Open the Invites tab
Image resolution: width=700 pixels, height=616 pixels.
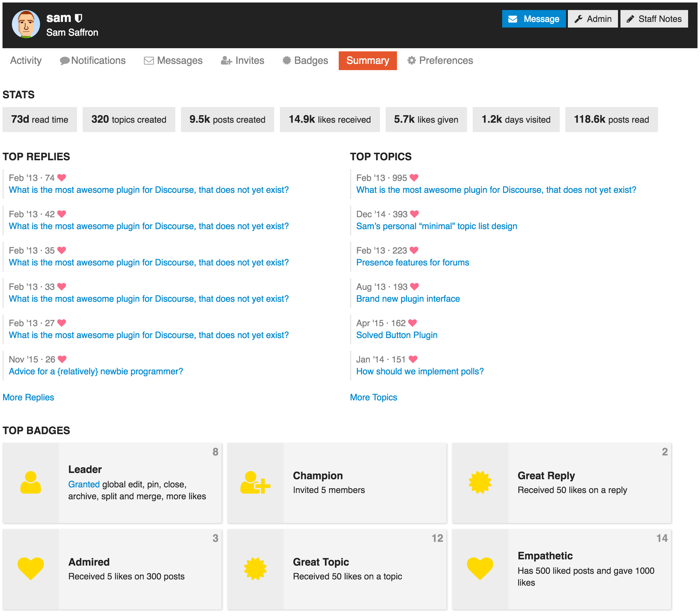click(243, 61)
